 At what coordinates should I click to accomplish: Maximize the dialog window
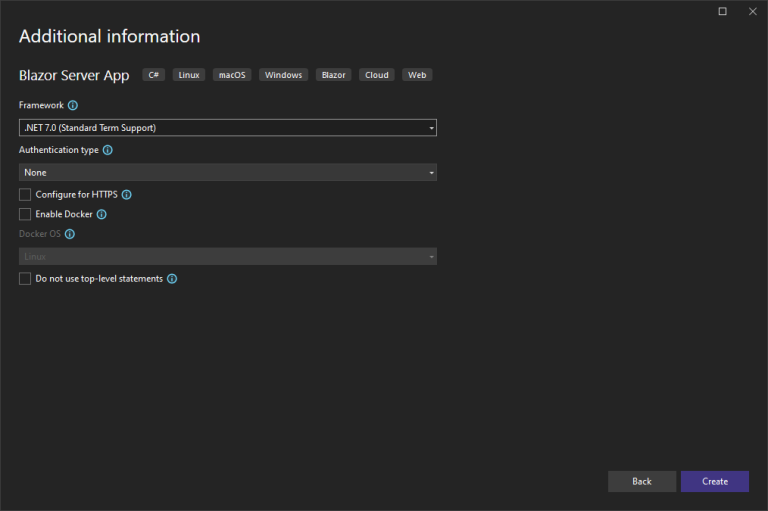coord(723,12)
